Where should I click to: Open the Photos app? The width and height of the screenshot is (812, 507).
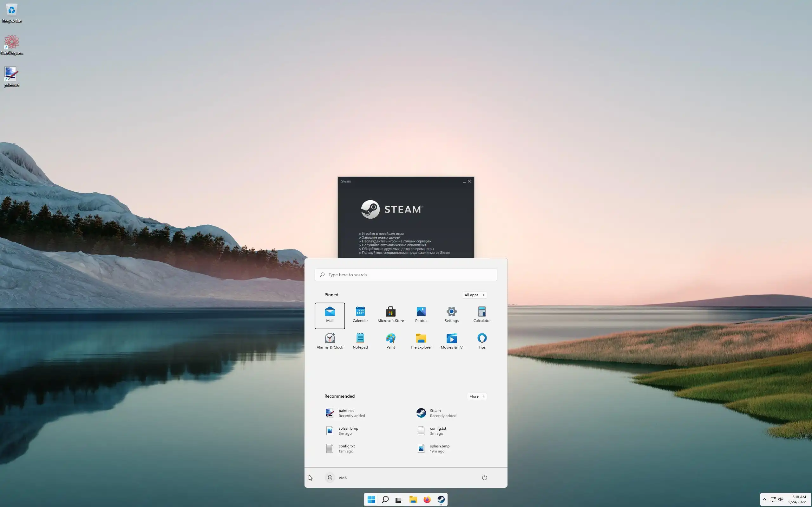421,315
